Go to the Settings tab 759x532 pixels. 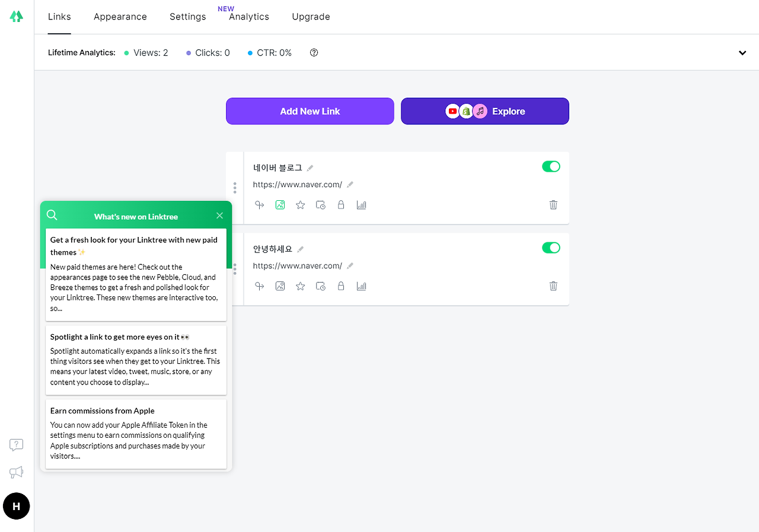[188, 17]
